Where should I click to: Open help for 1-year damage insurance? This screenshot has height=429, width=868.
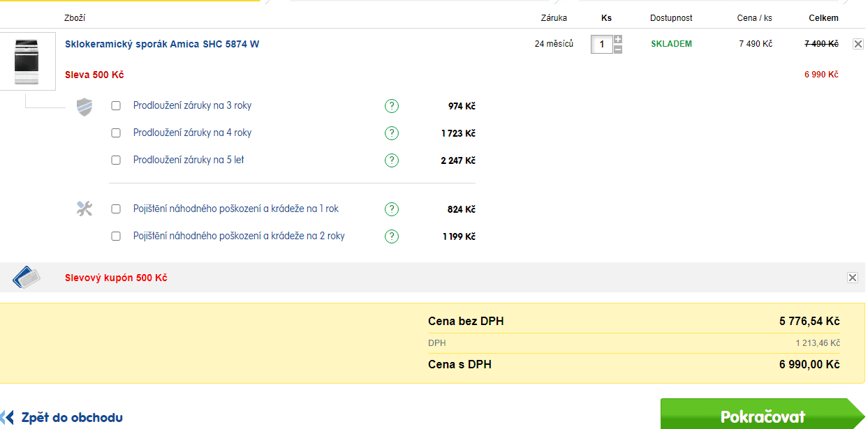click(392, 209)
